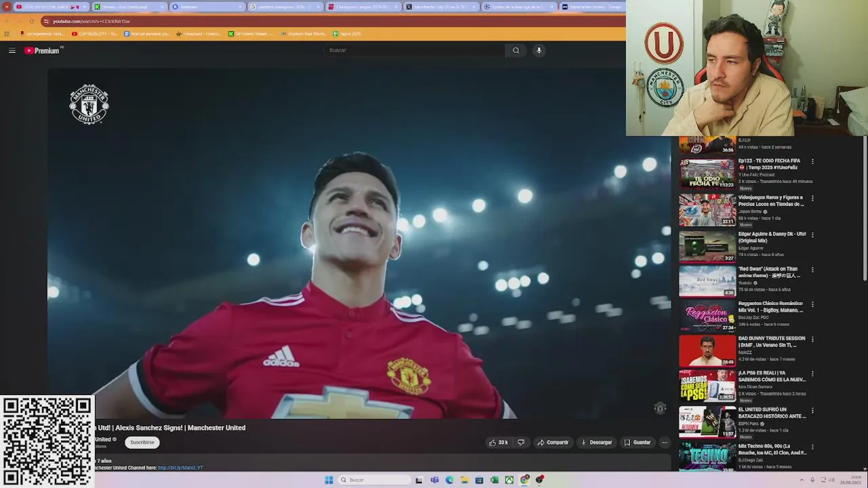Reload the page with browser refresh icon
Viewport: 868px width, 488px height.
click(x=32, y=21)
